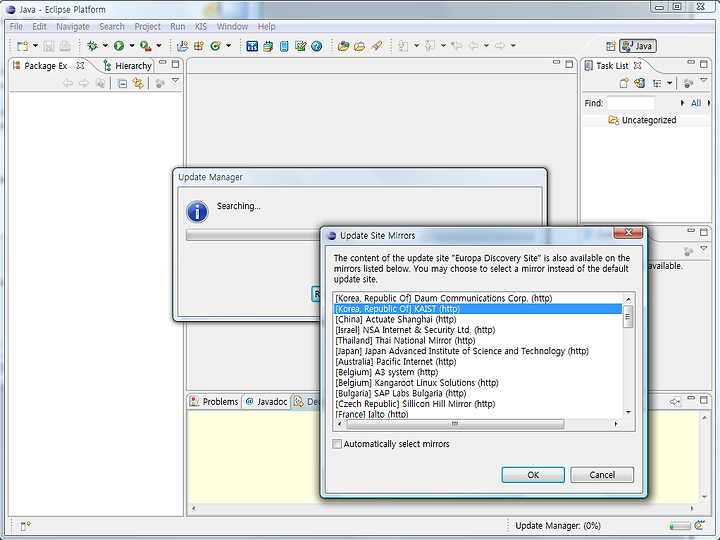Click the mirror list vertical scrollbar thumb
This screenshot has width=720, height=540.
click(x=628, y=316)
